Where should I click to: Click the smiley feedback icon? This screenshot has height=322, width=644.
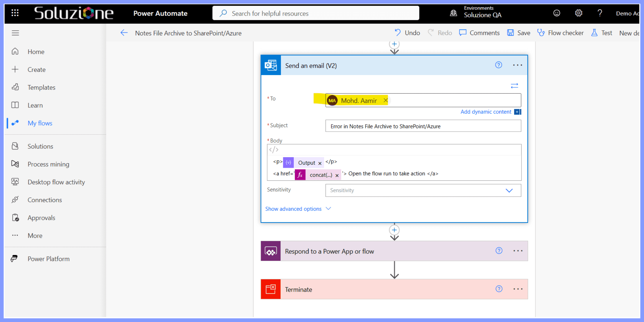(x=556, y=13)
